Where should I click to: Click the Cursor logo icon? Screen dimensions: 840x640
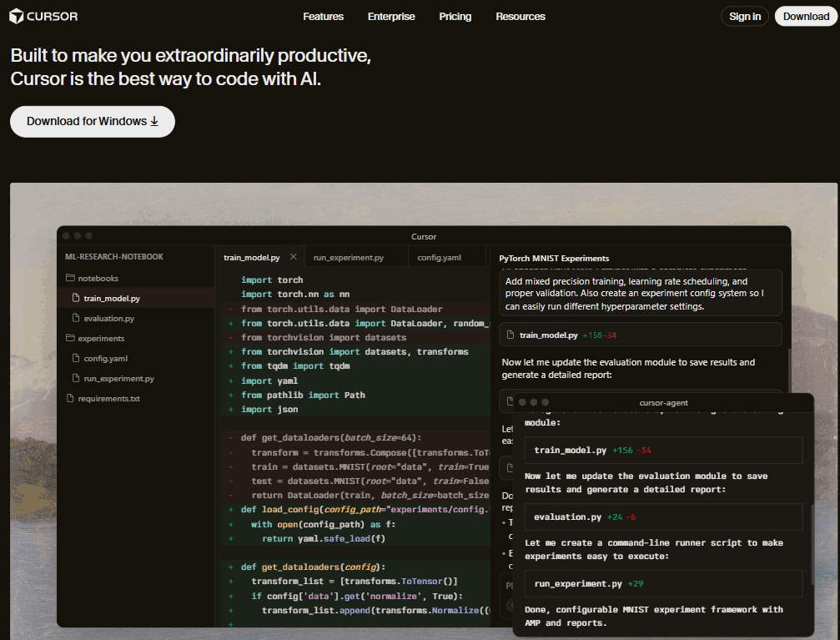point(16,16)
